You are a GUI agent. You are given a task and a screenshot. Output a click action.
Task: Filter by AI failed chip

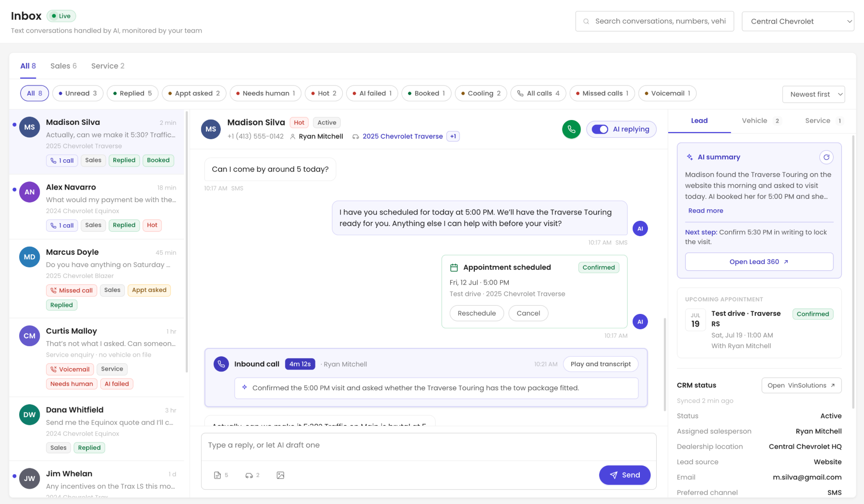coord(372,93)
